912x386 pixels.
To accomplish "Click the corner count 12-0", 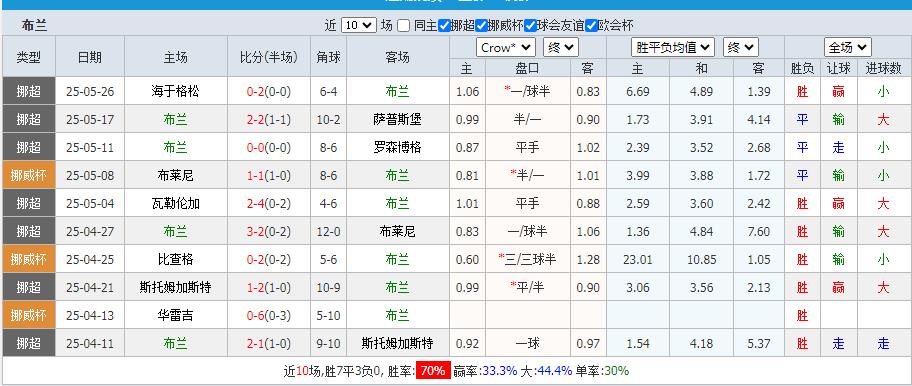I will click(x=328, y=231).
